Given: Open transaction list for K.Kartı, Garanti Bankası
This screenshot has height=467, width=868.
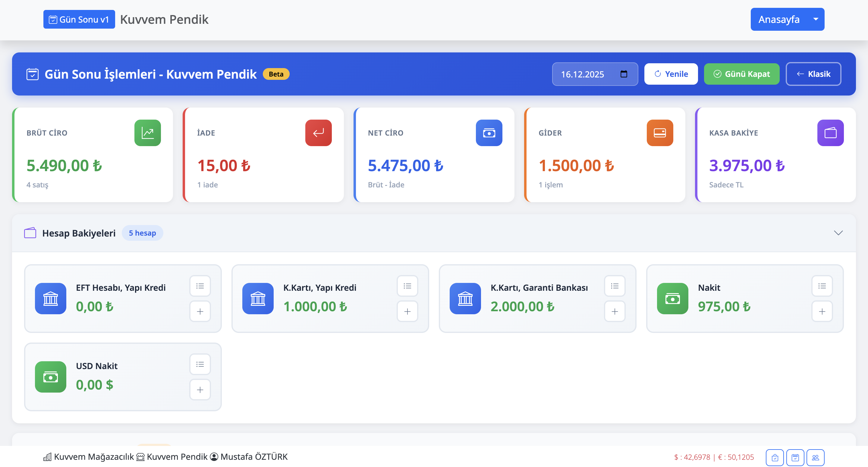Looking at the screenshot, I should (614, 286).
